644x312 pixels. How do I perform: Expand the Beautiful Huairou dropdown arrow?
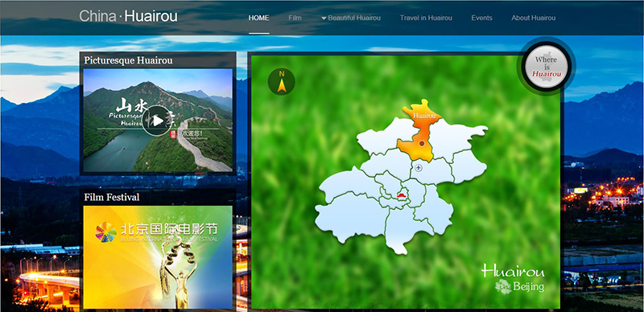pyautogui.click(x=324, y=18)
